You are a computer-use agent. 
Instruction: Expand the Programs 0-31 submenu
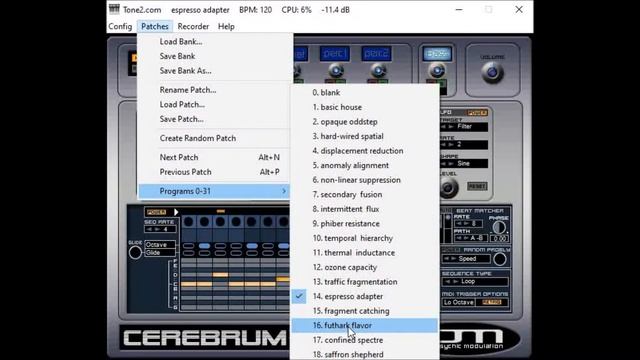click(215, 191)
